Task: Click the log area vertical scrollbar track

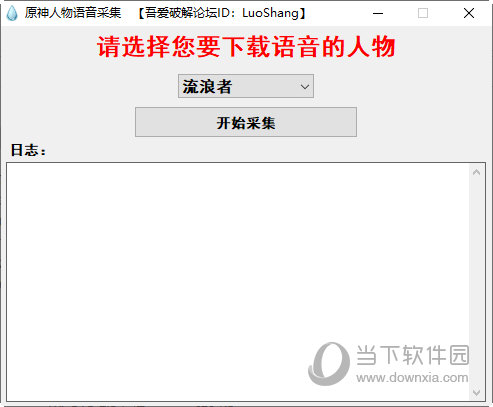Action: point(476,282)
